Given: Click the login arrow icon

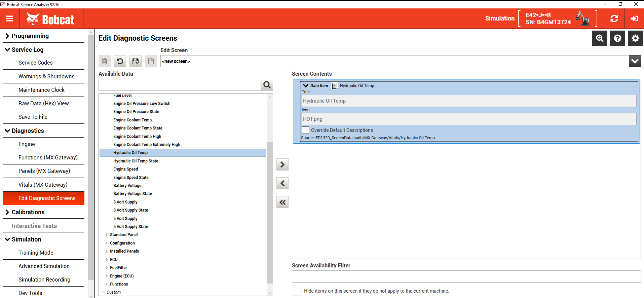Looking at the screenshot, I should pos(634,19).
